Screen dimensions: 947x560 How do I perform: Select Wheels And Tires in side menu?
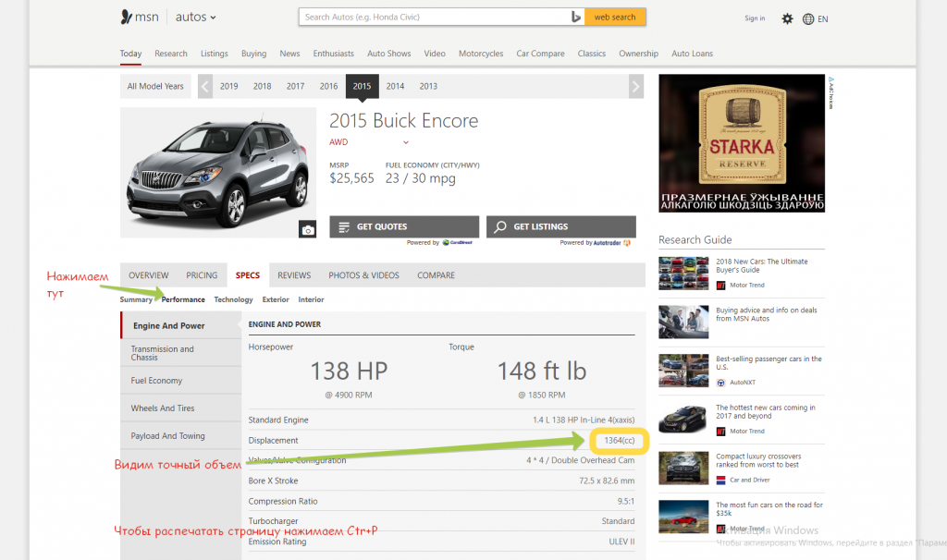[180, 408]
